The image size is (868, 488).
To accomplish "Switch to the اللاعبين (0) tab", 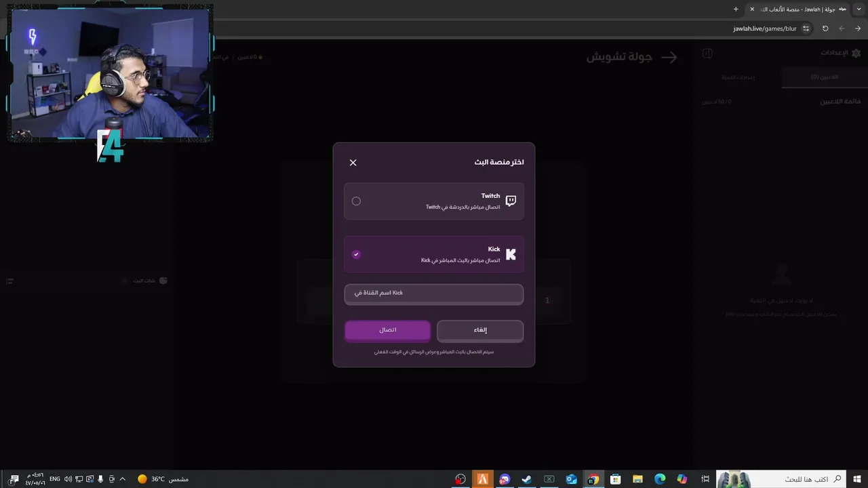I will point(825,77).
